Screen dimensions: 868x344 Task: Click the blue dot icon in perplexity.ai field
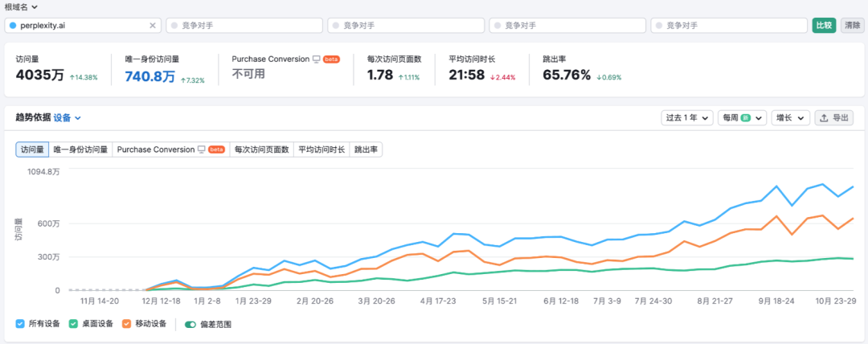click(13, 26)
